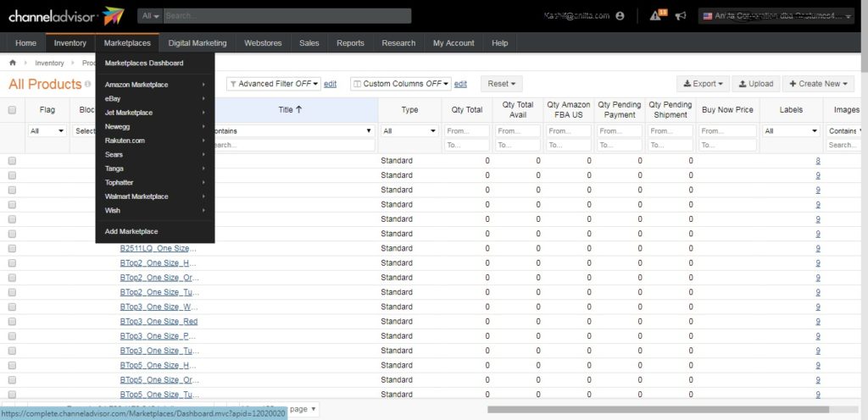Click the user profile icon beside email
This screenshot has width=868, height=420.
pyautogui.click(x=620, y=16)
